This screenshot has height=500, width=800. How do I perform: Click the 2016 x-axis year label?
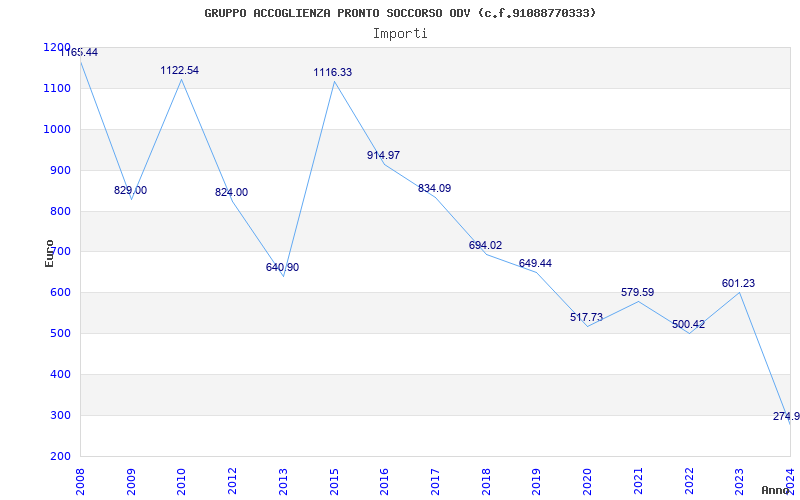[x=385, y=481]
